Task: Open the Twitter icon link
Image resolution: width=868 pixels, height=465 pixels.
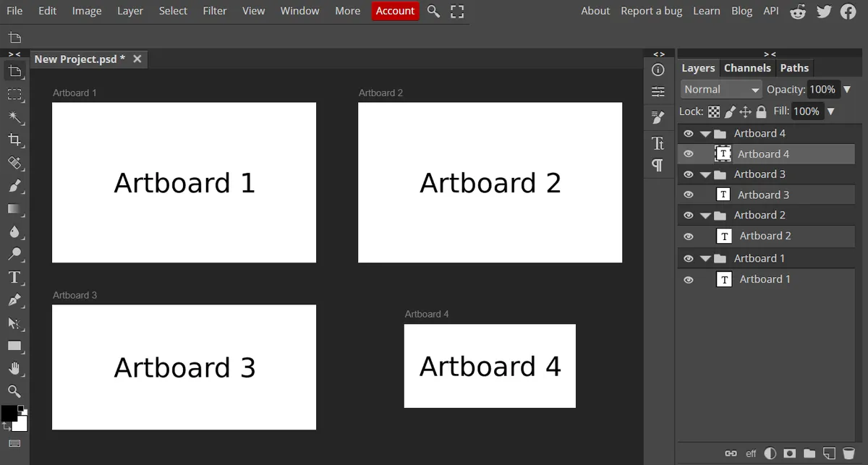Action: tap(823, 11)
